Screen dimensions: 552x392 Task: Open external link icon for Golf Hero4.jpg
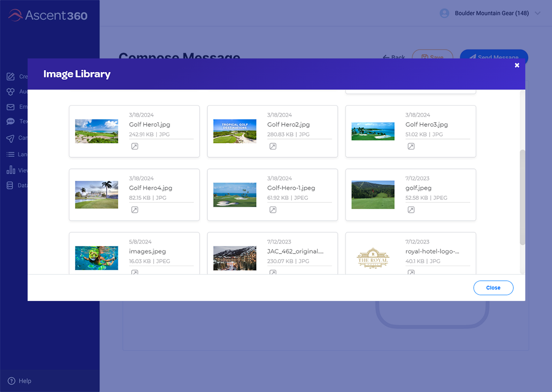pyautogui.click(x=135, y=210)
